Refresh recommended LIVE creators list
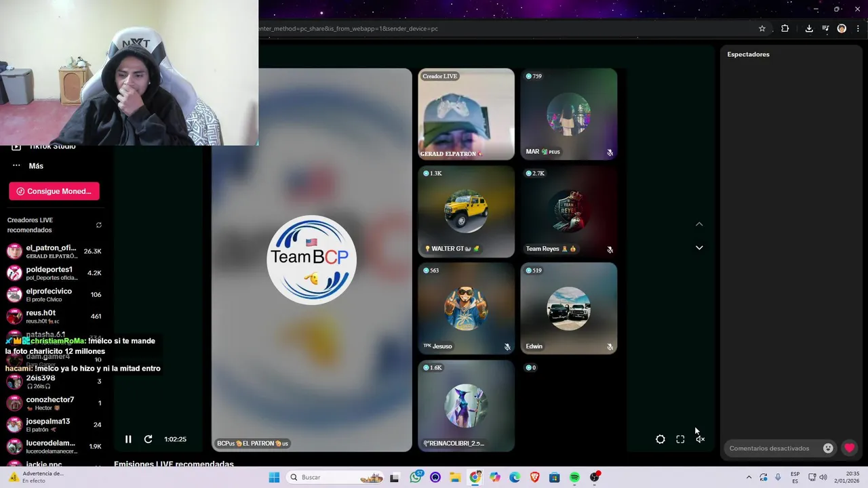Image resolution: width=868 pixels, height=488 pixels. pos(99,225)
